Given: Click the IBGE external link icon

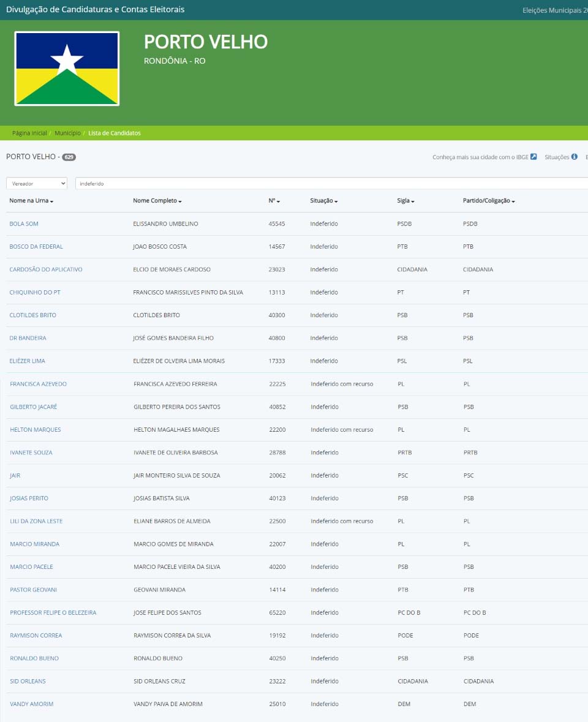Looking at the screenshot, I should click(x=533, y=157).
